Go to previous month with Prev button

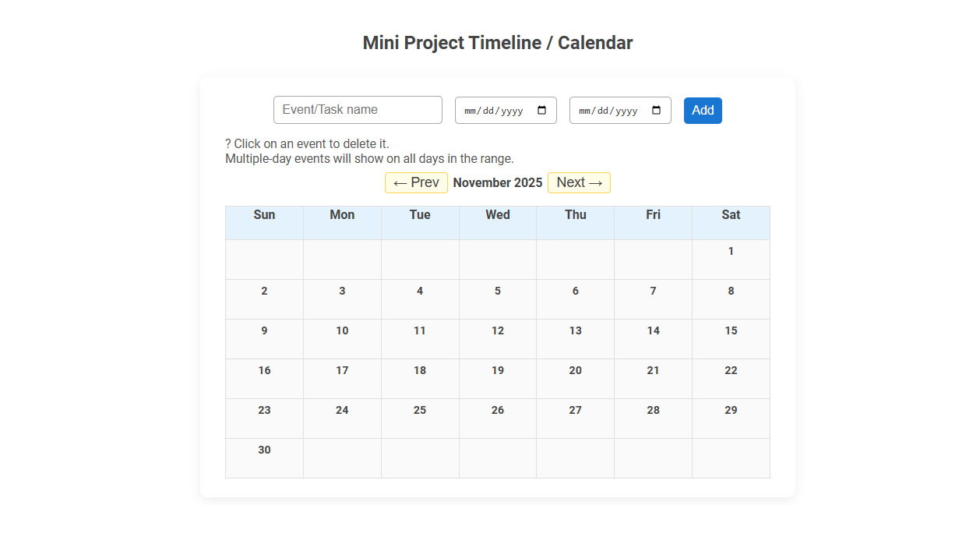[416, 182]
